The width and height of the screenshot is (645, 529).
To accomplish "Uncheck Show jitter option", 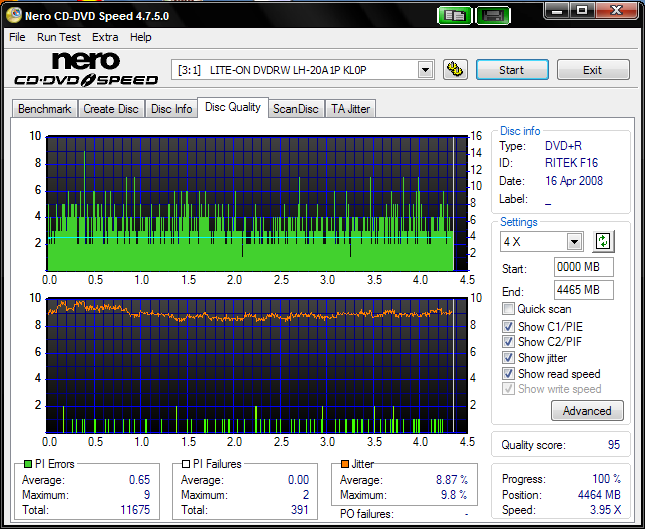I will point(508,357).
